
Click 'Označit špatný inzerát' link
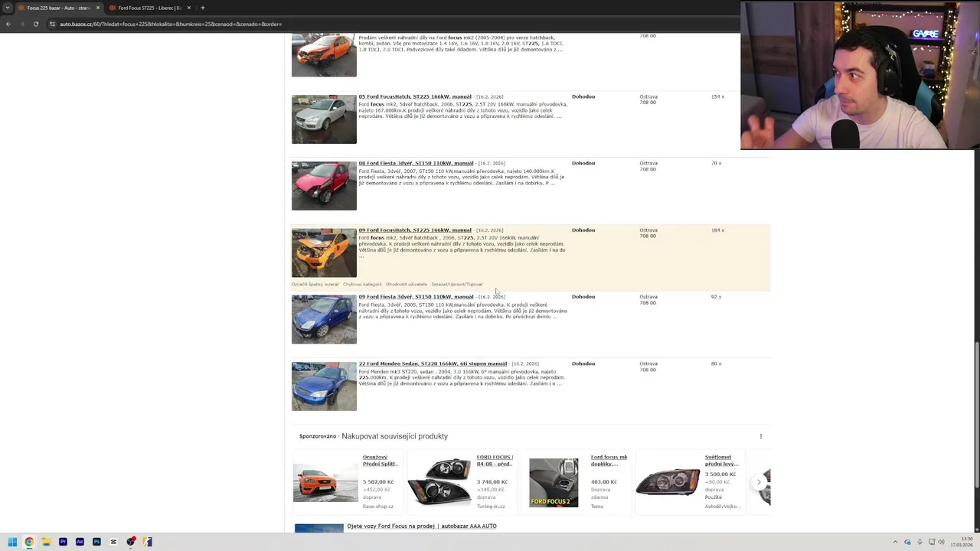(315, 285)
